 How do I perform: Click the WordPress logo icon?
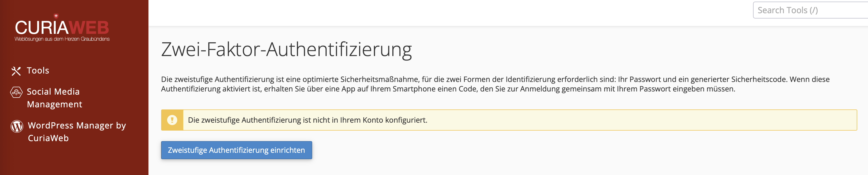pos(17,126)
